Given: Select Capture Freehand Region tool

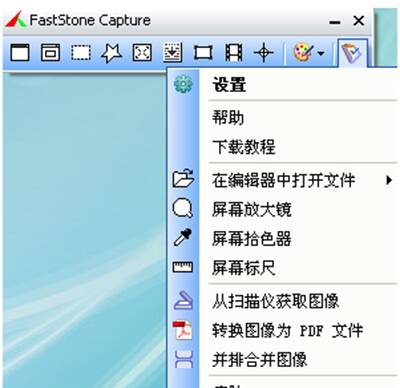Looking at the screenshot, I should click(111, 52).
